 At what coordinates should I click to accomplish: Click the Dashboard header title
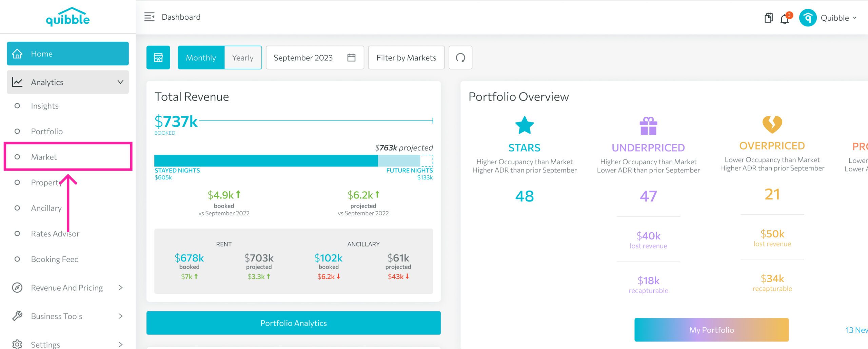tap(181, 17)
